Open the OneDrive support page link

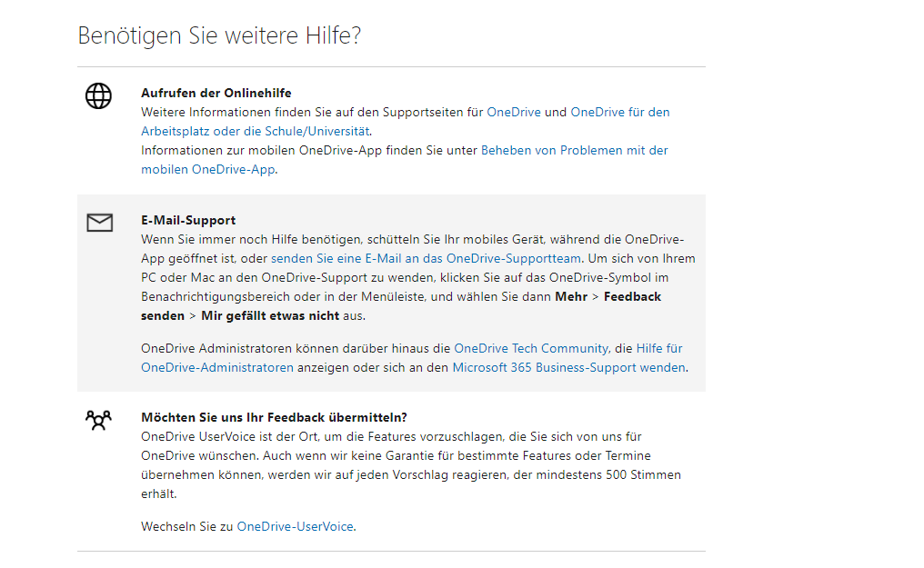point(513,112)
